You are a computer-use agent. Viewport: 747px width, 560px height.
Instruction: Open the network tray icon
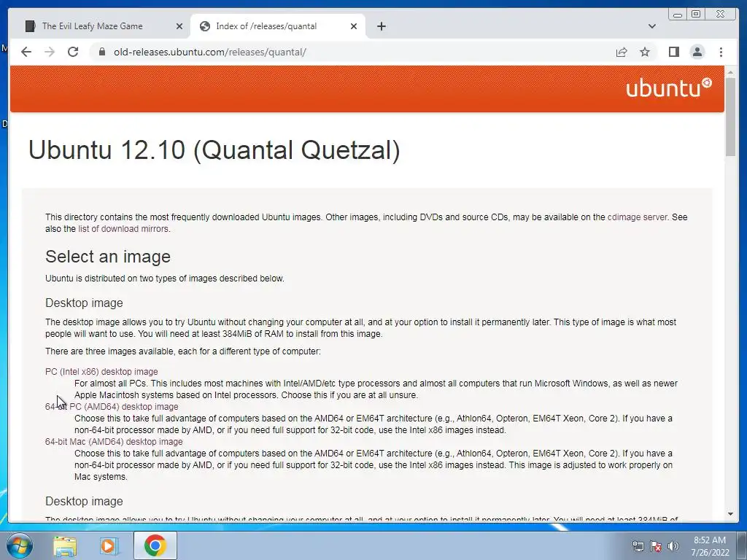[x=638, y=546]
